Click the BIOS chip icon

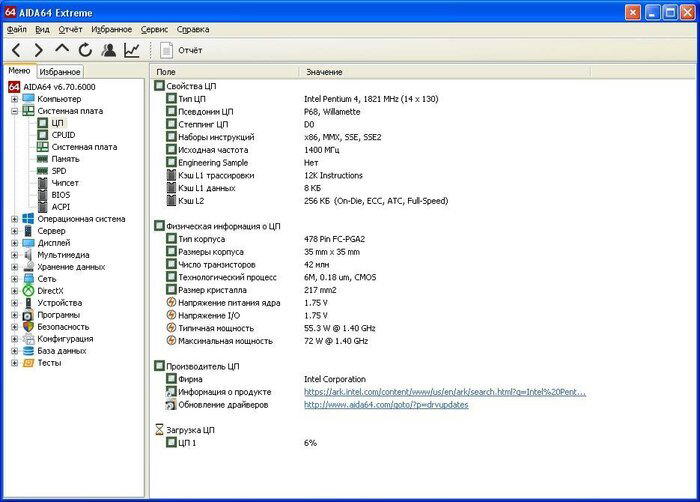[x=42, y=195]
